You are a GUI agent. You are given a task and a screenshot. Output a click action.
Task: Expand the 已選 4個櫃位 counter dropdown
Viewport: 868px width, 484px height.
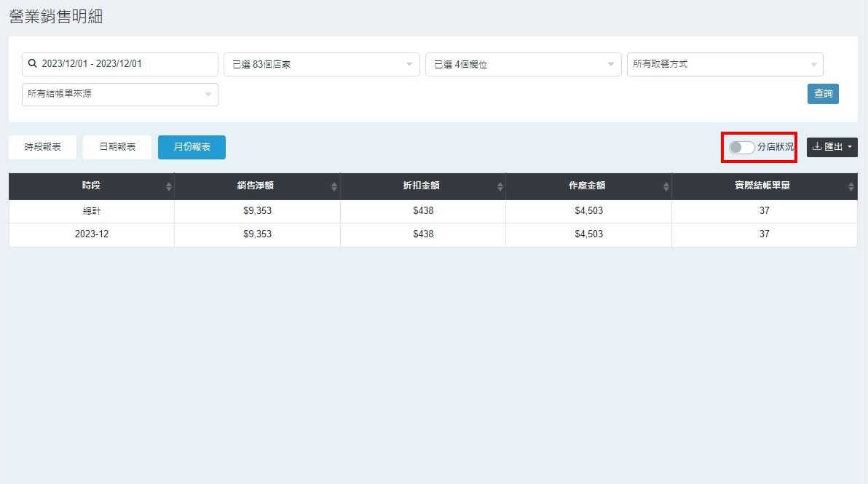coord(523,65)
